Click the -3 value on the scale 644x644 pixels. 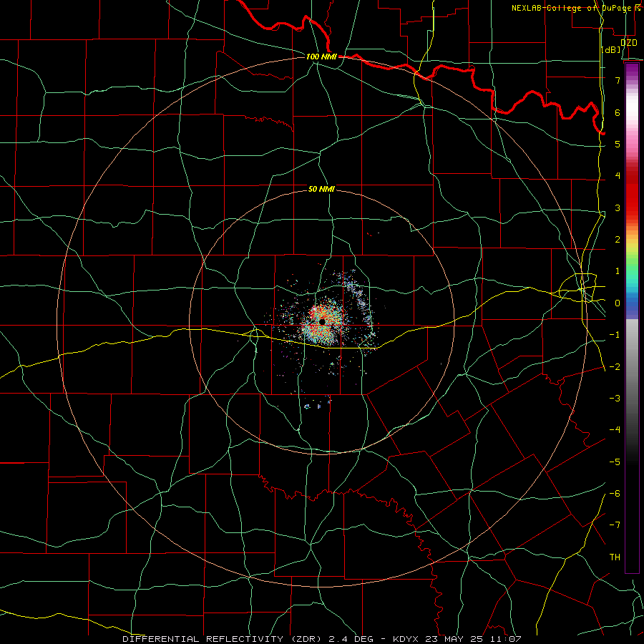[615, 399]
